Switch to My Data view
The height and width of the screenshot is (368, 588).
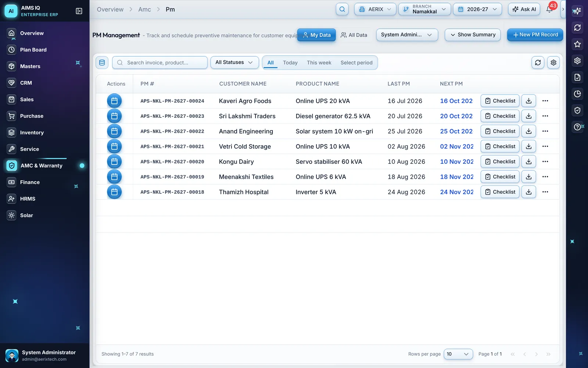(x=316, y=35)
